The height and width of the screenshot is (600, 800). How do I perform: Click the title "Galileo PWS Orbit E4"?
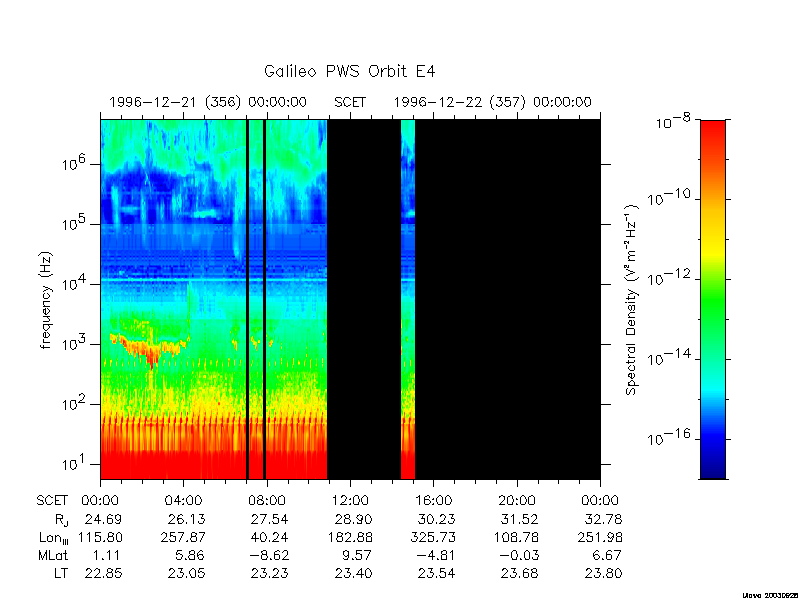click(x=349, y=71)
